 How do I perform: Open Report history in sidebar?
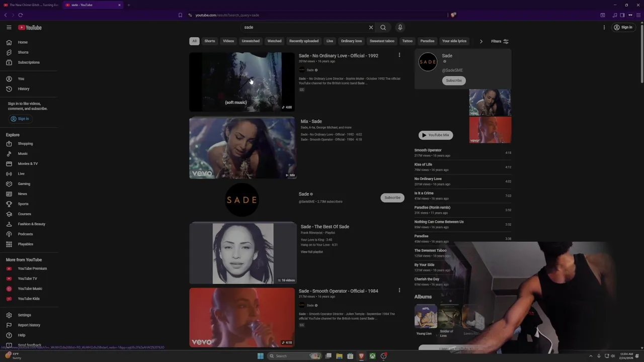(29, 325)
